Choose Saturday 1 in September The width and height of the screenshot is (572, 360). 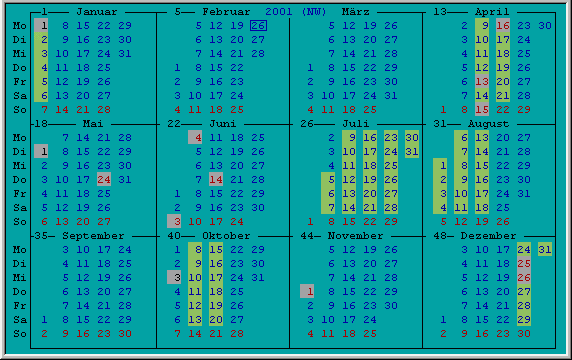point(44,320)
